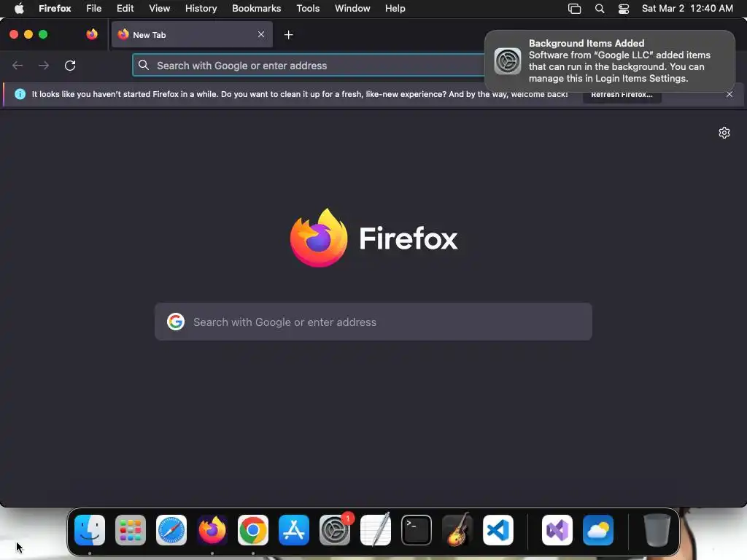Open Spotlight search in menu bar
747x560 pixels.
coord(600,9)
